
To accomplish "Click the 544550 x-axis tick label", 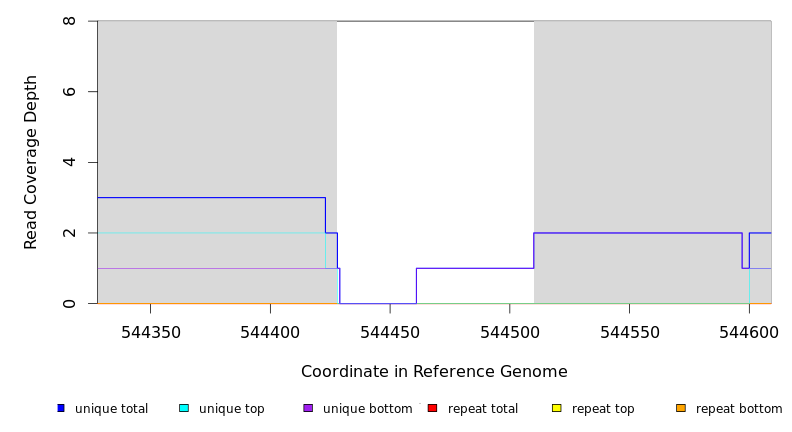I will pyautogui.click(x=629, y=332).
